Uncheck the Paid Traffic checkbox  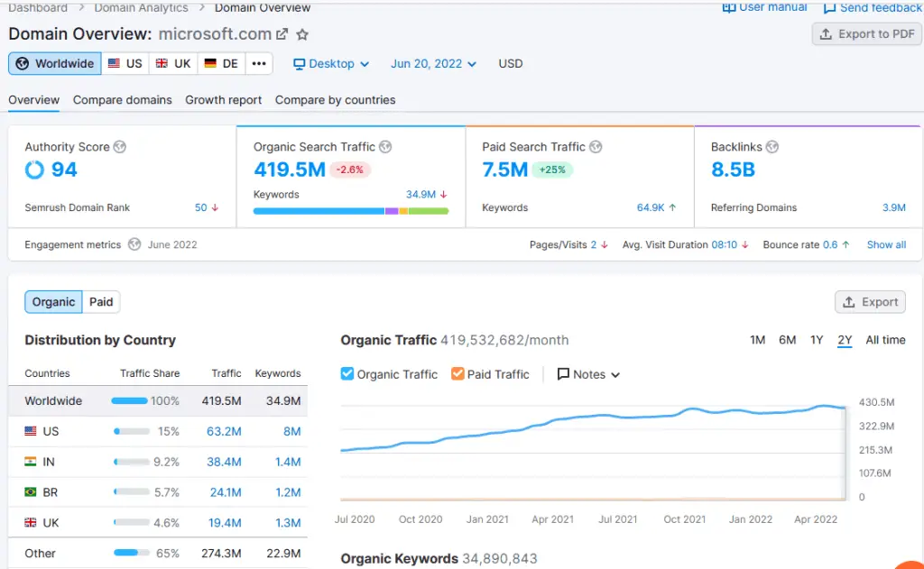tap(457, 374)
